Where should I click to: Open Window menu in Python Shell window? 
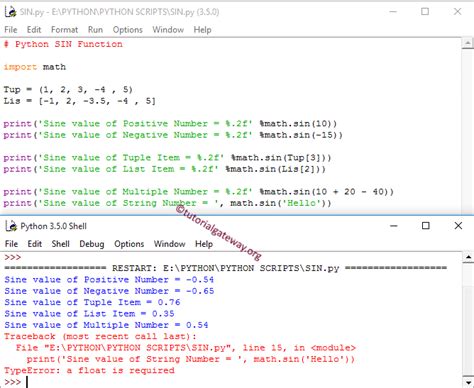pos(169,244)
